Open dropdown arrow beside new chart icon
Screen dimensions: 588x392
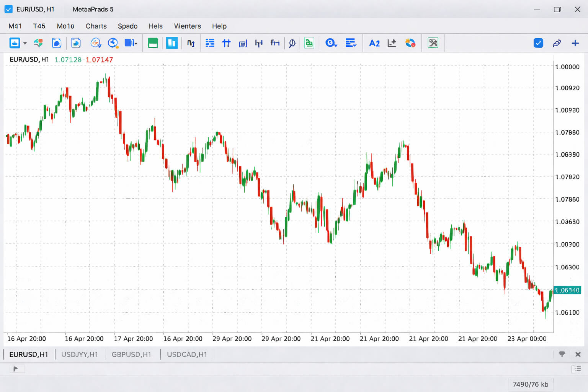pos(25,43)
